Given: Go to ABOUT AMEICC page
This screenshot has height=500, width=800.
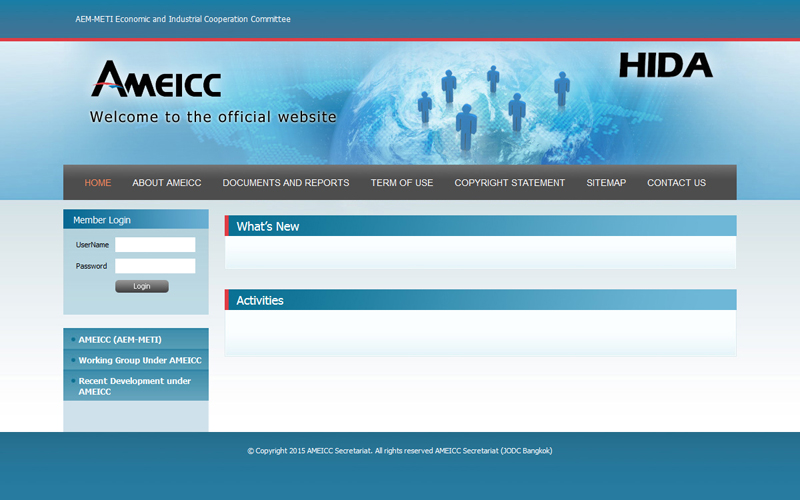Looking at the screenshot, I should (167, 183).
